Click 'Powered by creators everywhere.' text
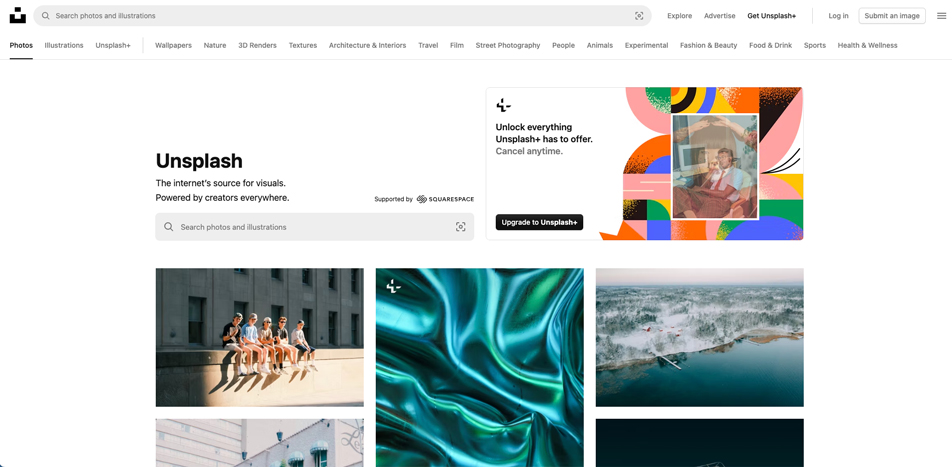The height and width of the screenshot is (467, 952). point(222,198)
